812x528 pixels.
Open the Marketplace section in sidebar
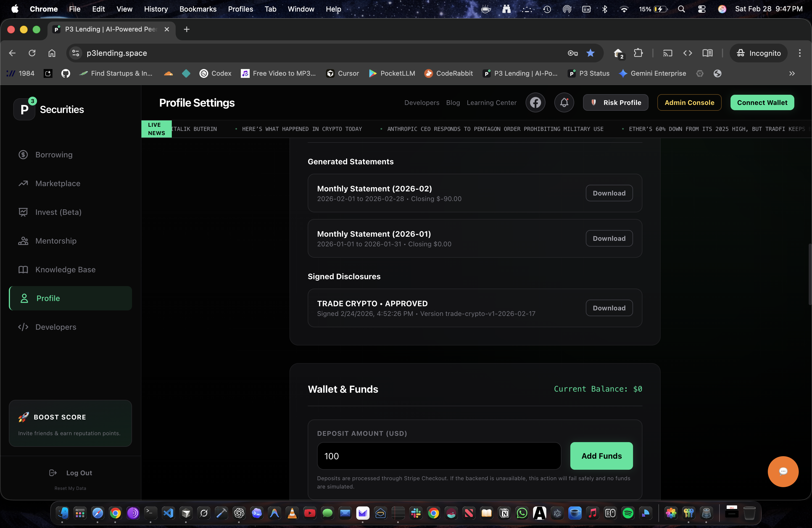pos(58,183)
